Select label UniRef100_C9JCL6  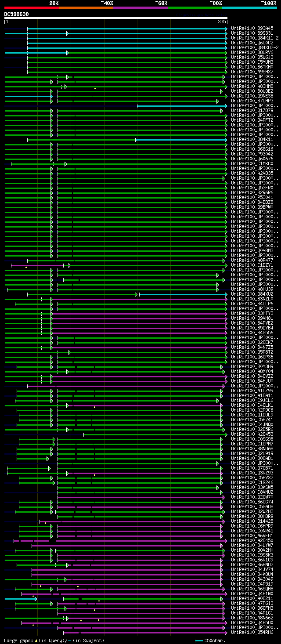(x=252, y=400)
